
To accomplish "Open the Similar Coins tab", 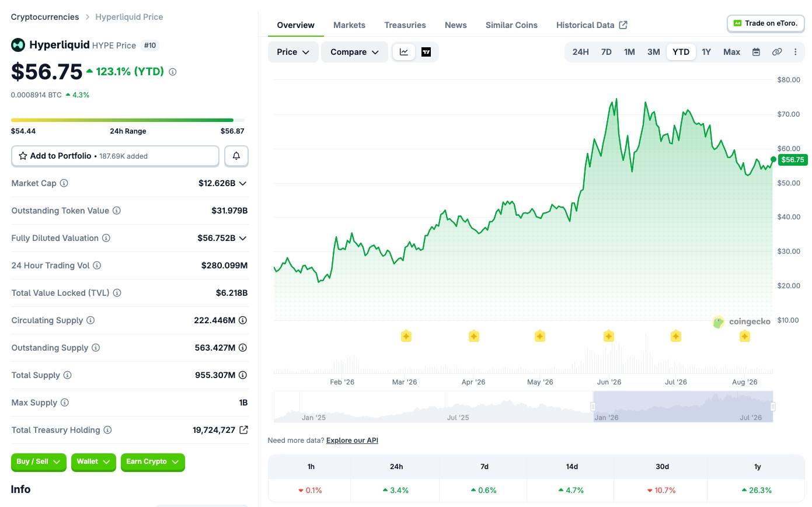I will pyautogui.click(x=511, y=25).
